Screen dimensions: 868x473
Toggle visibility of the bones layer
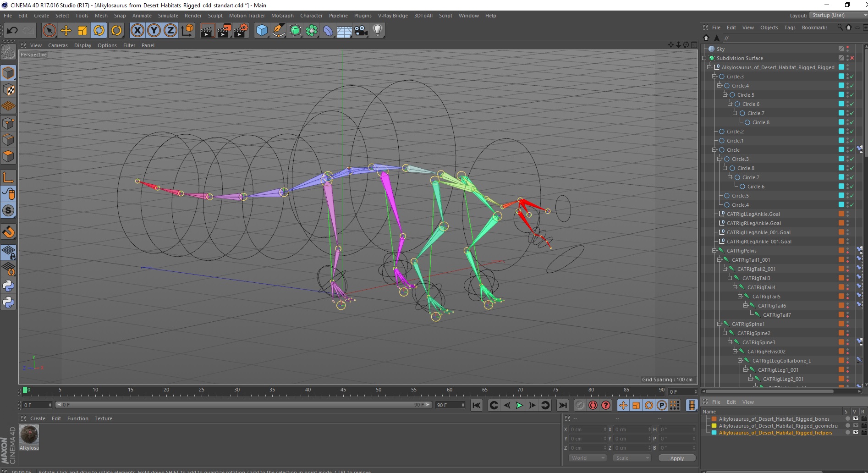[x=856, y=419]
